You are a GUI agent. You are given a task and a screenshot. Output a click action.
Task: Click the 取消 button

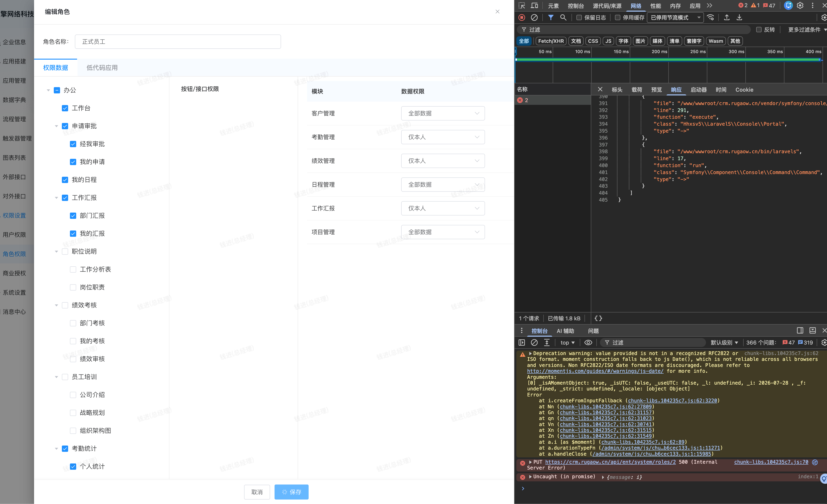coord(257,492)
